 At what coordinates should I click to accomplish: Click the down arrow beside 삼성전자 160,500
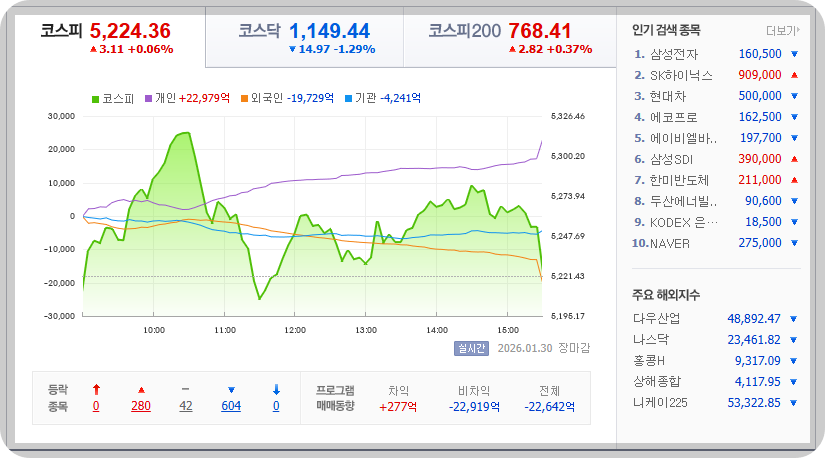(x=794, y=54)
